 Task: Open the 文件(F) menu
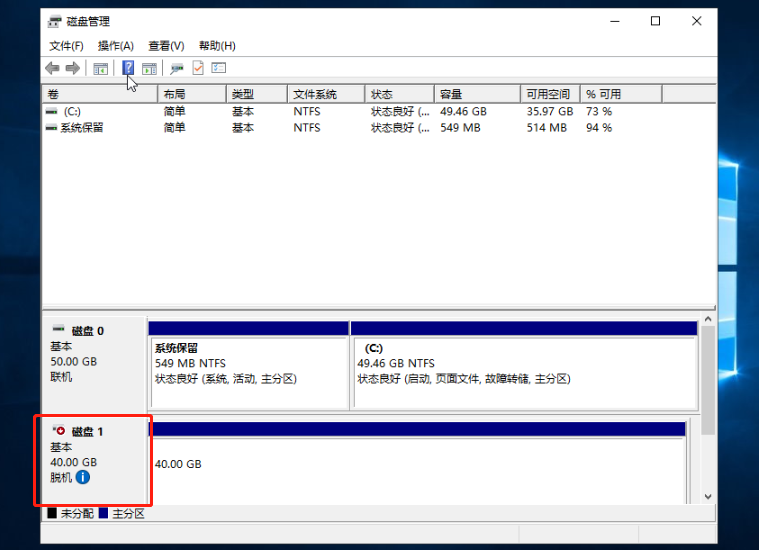tap(66, 46)
